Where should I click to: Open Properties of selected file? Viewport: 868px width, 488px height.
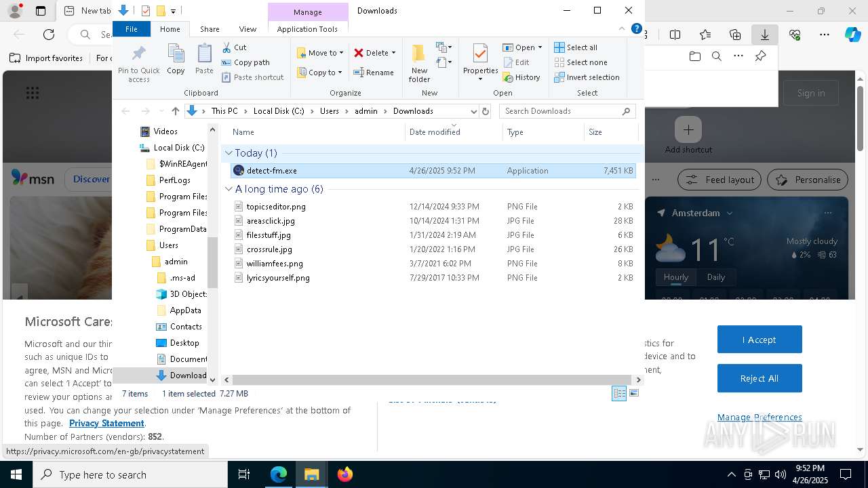480,62
